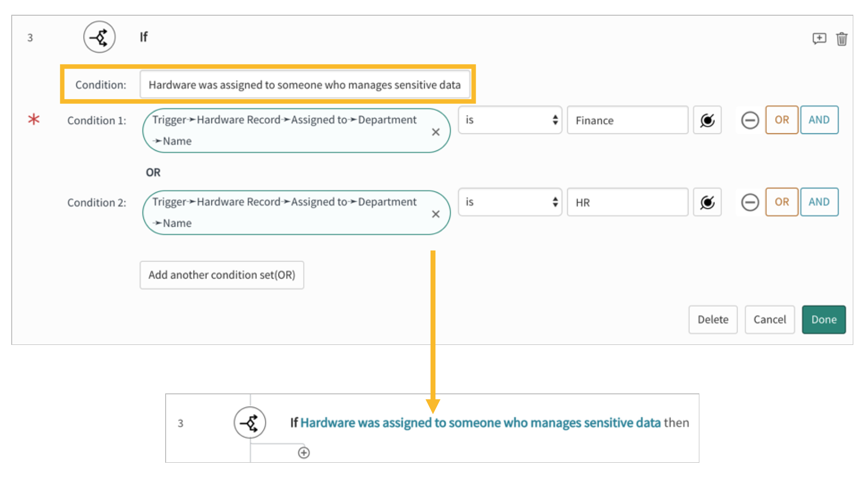Click AND button beside Condition 2
The height and width of the screenshot is (485, 867).
click(x=819, y=203)
